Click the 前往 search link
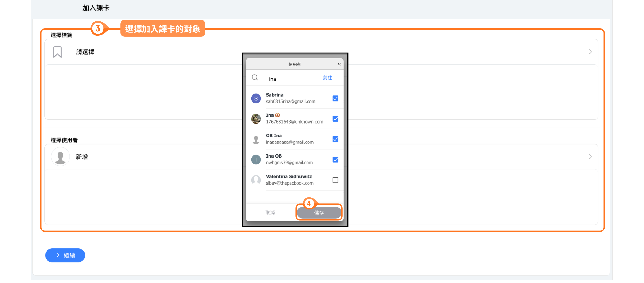 [327, 78]
